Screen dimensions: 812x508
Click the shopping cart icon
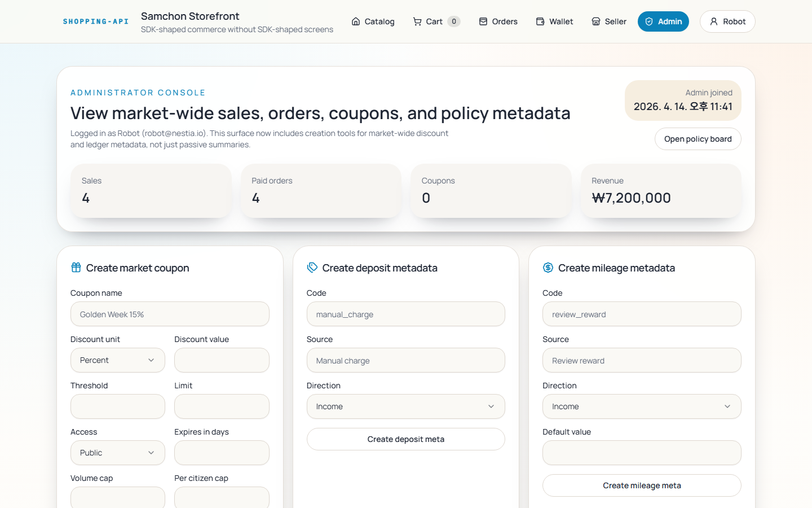tap(417, 21)
